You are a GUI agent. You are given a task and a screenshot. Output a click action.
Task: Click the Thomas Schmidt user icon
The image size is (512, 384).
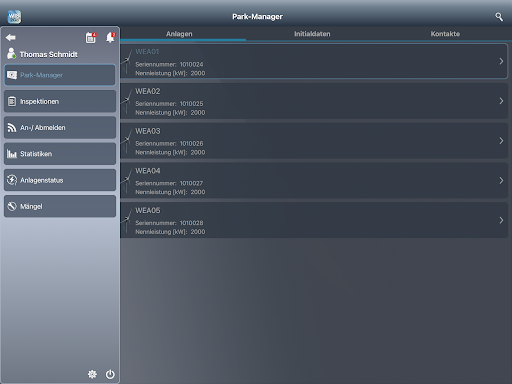(12, 53)
